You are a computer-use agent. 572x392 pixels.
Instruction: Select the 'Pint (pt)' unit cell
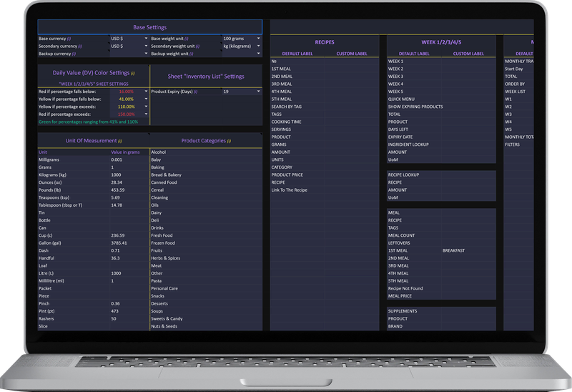(x=46, y=311)
